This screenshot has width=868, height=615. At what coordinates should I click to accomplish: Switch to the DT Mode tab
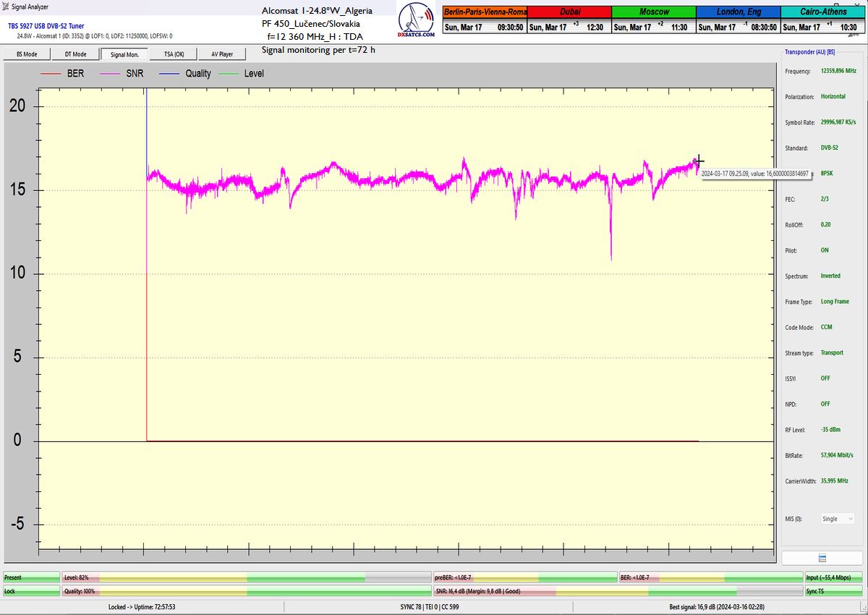point(75,54)
